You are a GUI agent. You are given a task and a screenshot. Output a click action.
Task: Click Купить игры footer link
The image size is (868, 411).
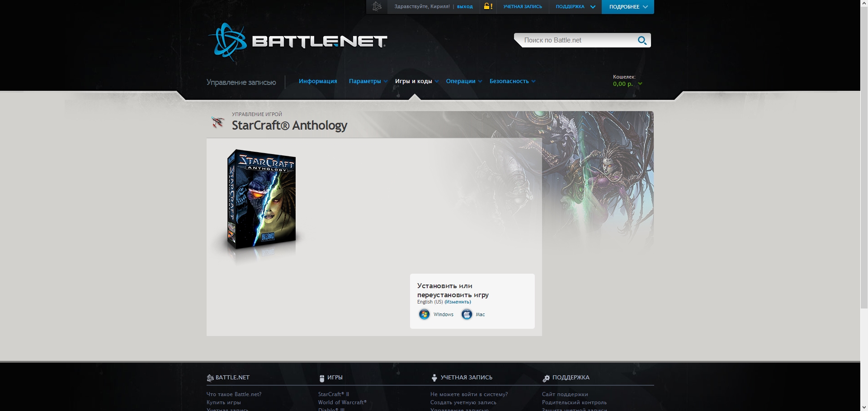click(x=223, y=402)
